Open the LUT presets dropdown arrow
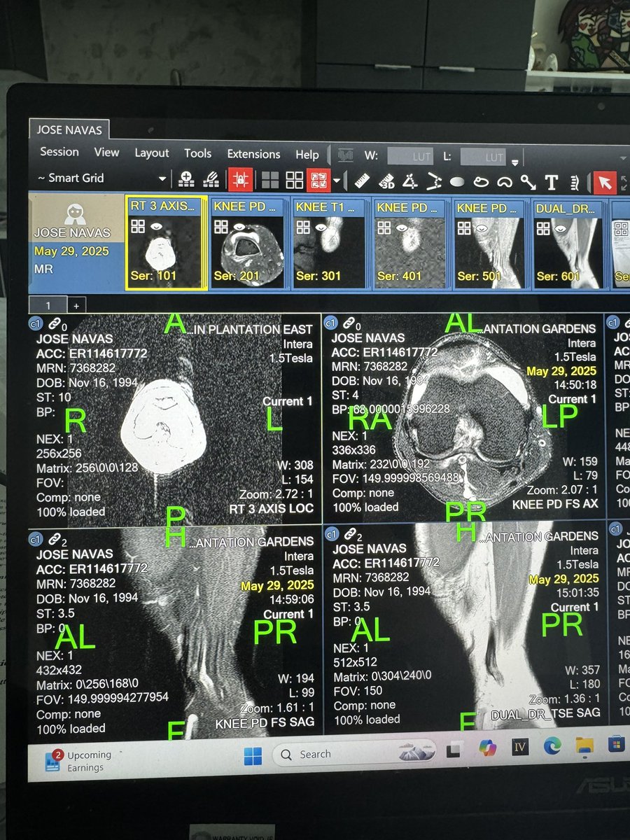This screenshot has height=840, width=630. 515,162
